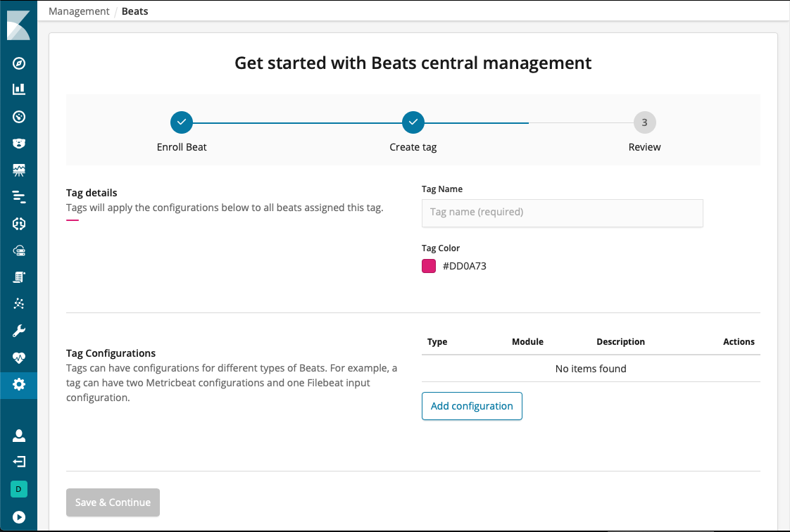Focus the Tag Name input field
The height and width of the screenshot is (532, 790).
tap(563, 213)
